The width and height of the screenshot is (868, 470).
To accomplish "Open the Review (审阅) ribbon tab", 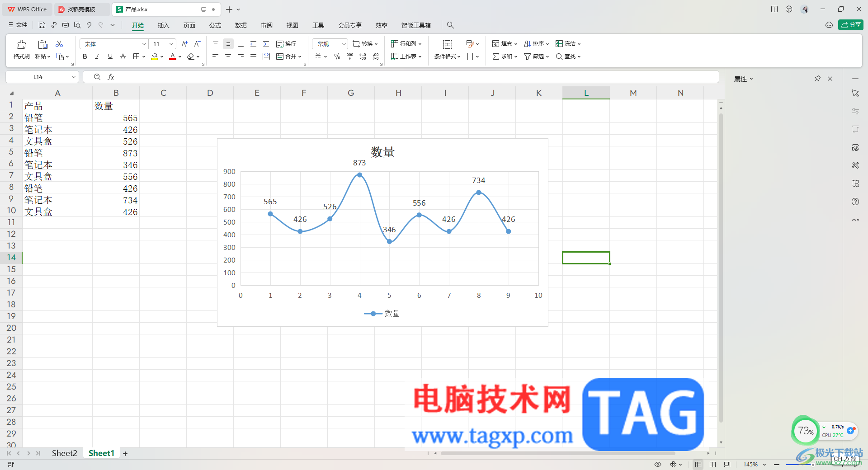I will click(x=267, y=25).
